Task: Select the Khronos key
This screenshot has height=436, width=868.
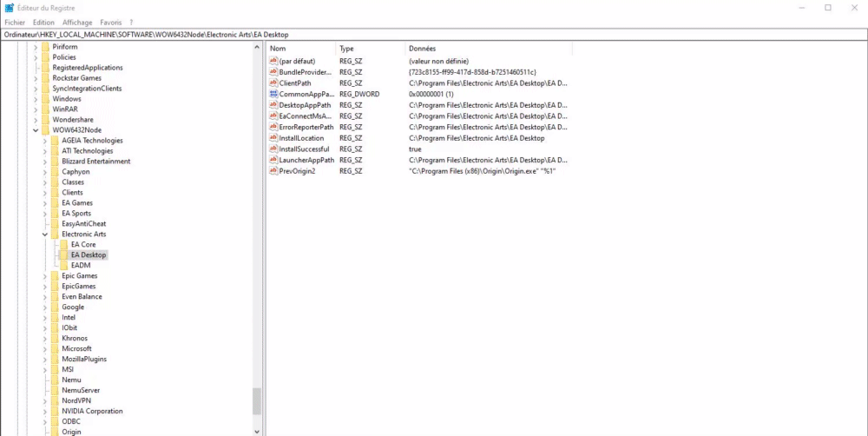Action: coord(75,338)
